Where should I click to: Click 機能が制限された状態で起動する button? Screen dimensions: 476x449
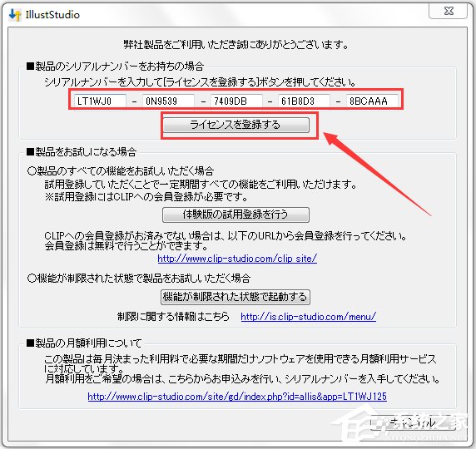[x=236, y=297]
